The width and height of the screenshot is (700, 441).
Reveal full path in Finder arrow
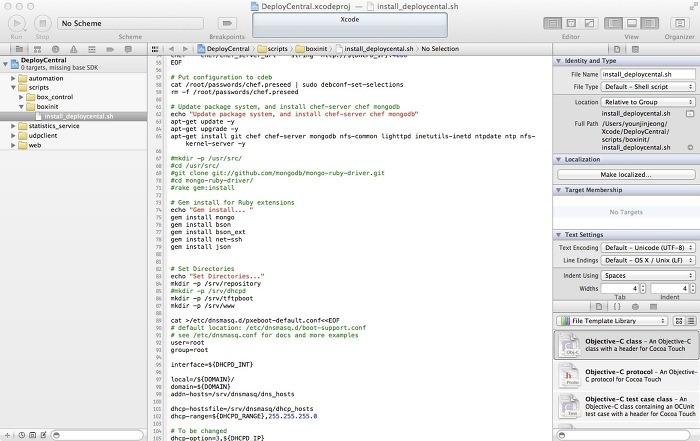pyautogui.click(x=690, y=147)
